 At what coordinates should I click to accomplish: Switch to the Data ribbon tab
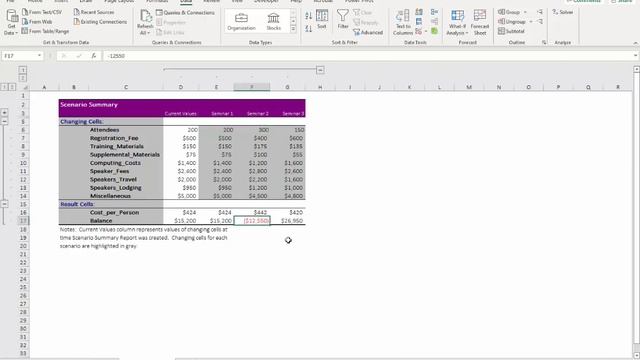(x=186, y=2)
